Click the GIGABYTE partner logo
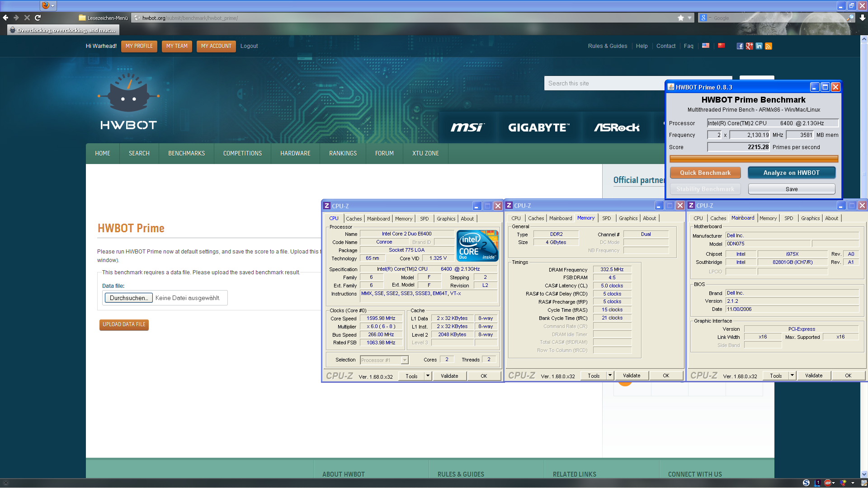This screenshot has width=868, height=488. tap(539, 127)
